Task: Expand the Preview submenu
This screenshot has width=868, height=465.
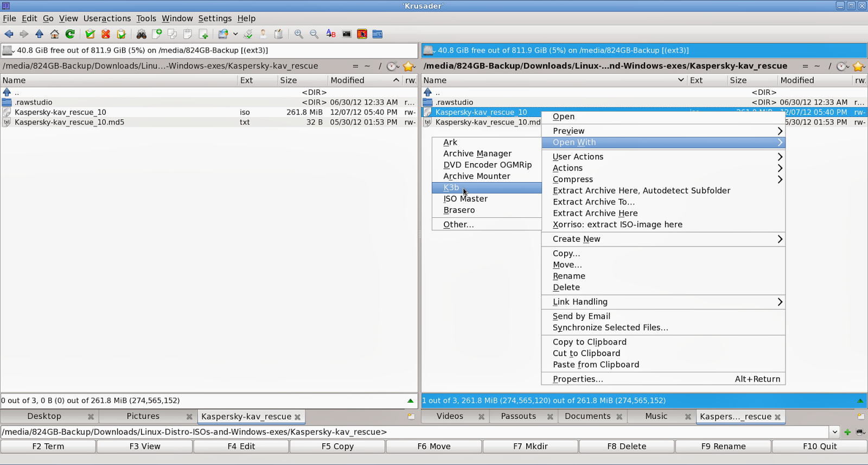Action: 663,131
